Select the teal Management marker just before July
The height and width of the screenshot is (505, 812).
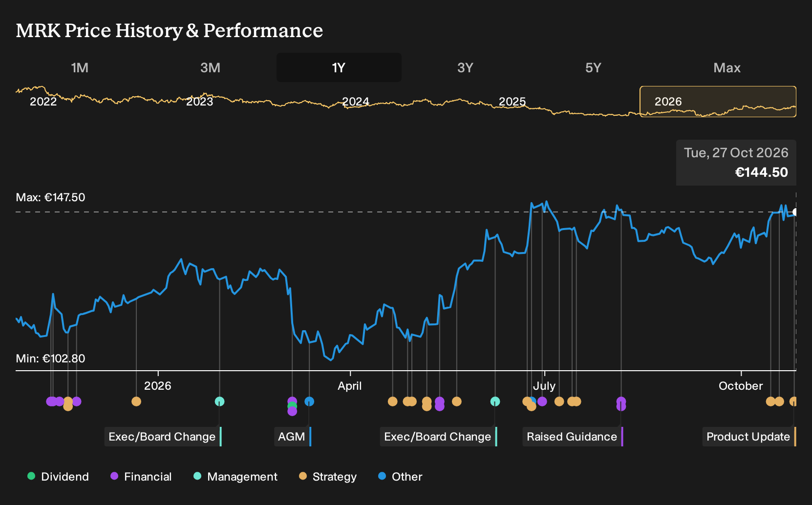(x=495, y=401)
